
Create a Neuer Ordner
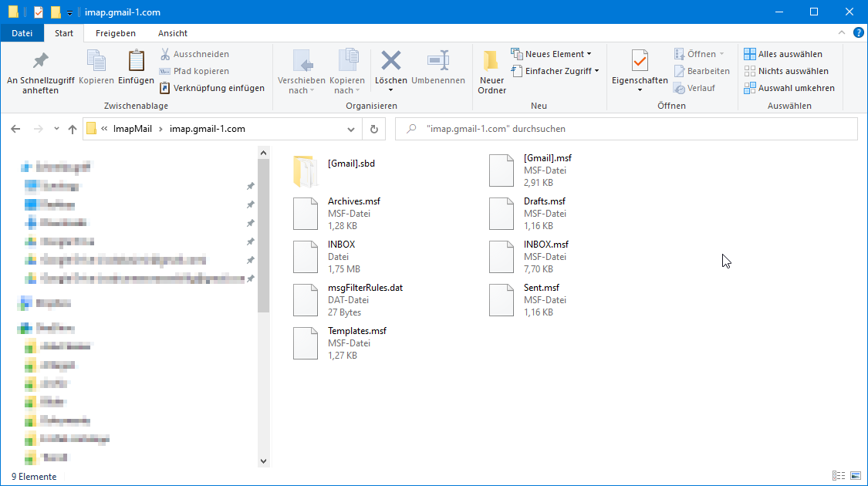click(491, 73)
